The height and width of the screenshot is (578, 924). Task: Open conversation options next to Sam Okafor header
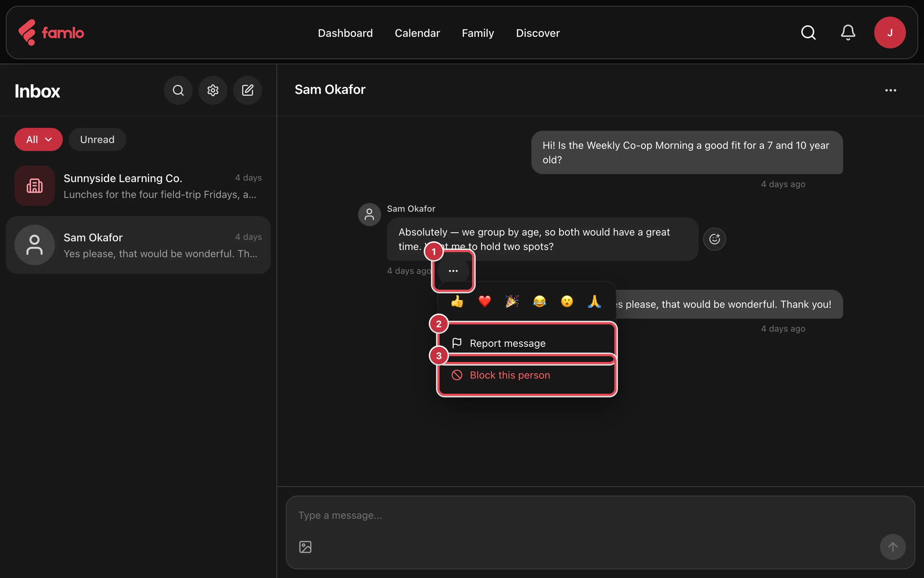coord(890,90)
